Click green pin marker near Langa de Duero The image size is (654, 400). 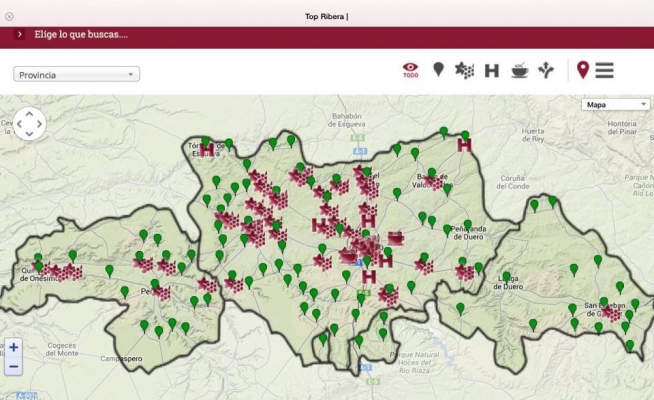point(507,277)
